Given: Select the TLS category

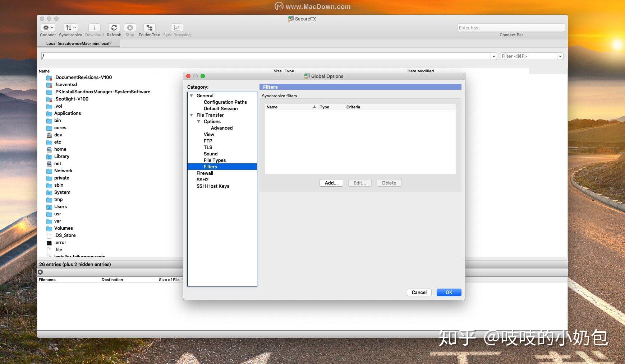Looking at the screenshot, I should (208, 147).
